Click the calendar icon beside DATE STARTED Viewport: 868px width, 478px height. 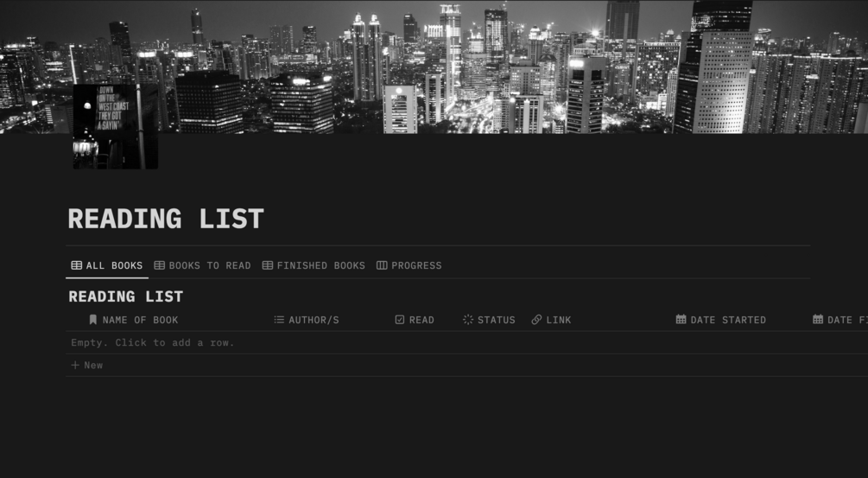(x=681, y=319)
